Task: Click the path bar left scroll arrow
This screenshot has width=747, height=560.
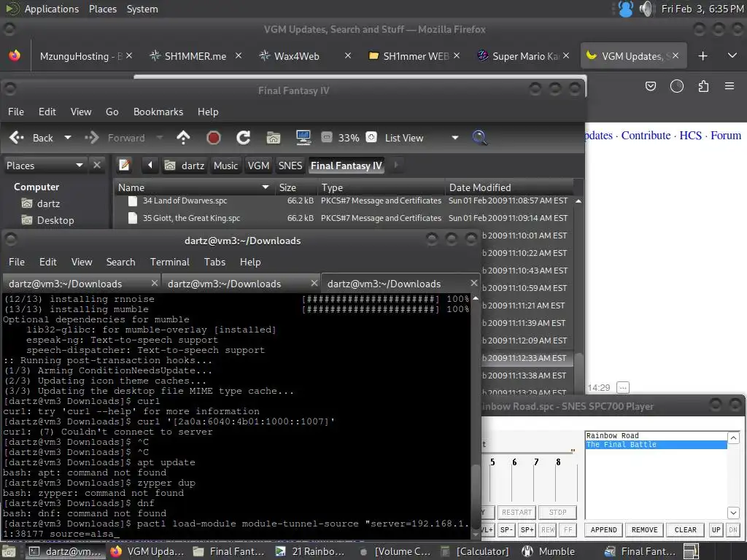Action: point(150,165)
